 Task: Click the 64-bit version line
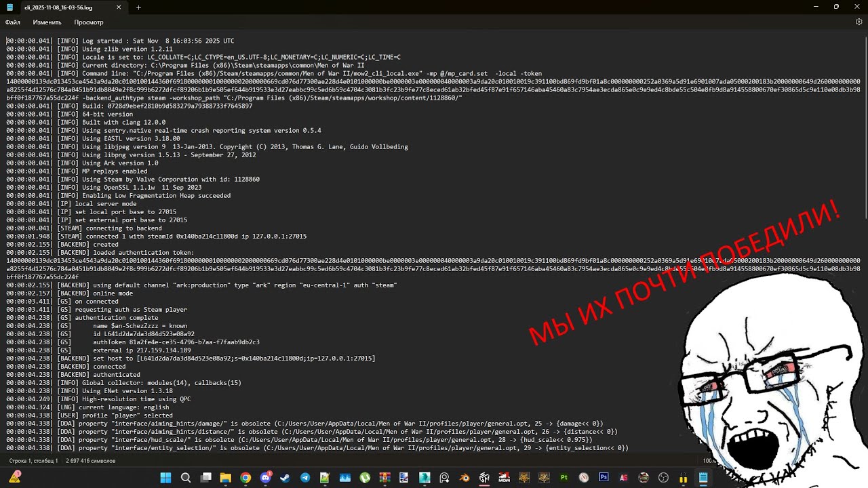[70, 114]
